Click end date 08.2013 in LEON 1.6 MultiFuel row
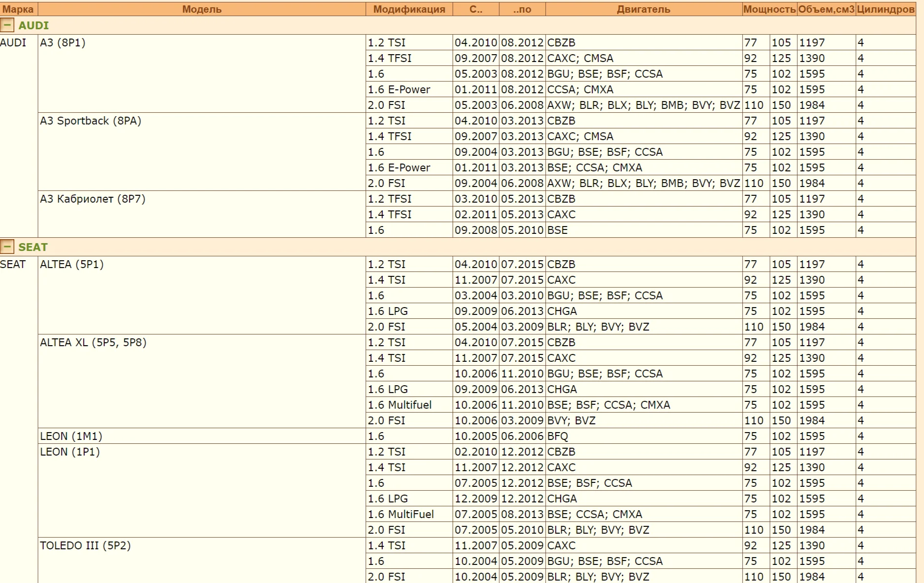The width and height of the screenshot is (924, 583). 522,514
